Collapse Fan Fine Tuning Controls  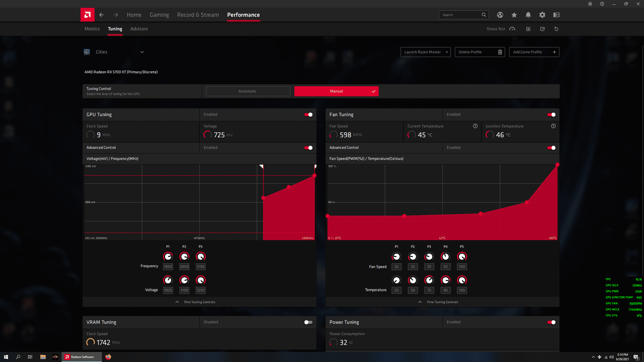(x=442, y=302)
